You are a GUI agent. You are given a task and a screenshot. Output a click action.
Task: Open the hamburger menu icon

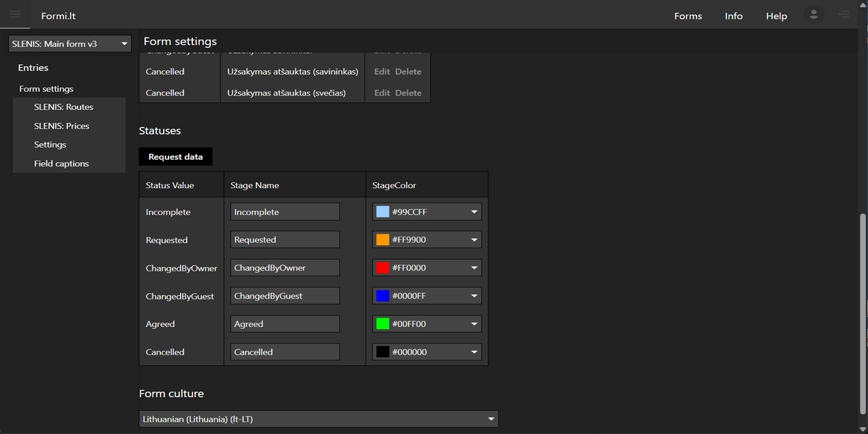click(x=15, y=14)
